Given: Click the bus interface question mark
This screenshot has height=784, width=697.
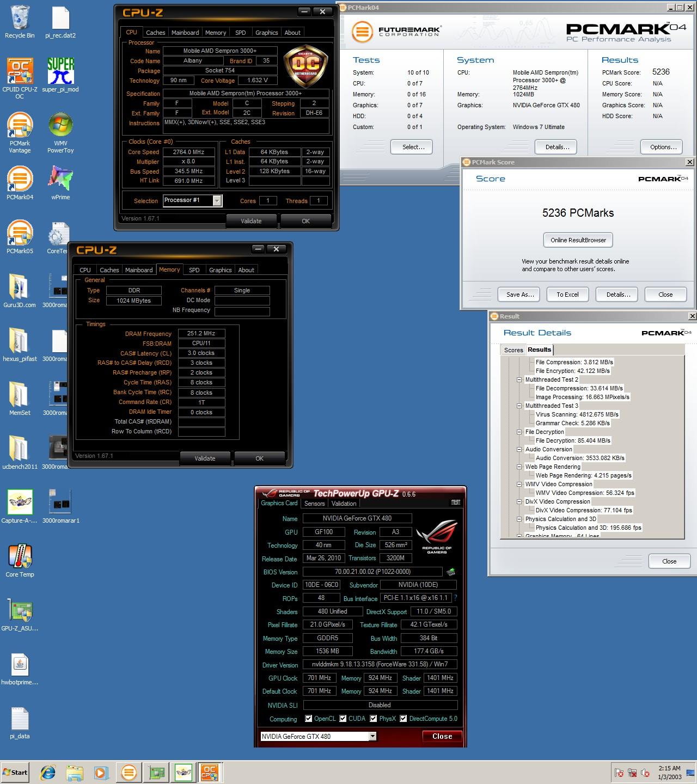Looking at the screenshot, I should [x=455, y=598].
